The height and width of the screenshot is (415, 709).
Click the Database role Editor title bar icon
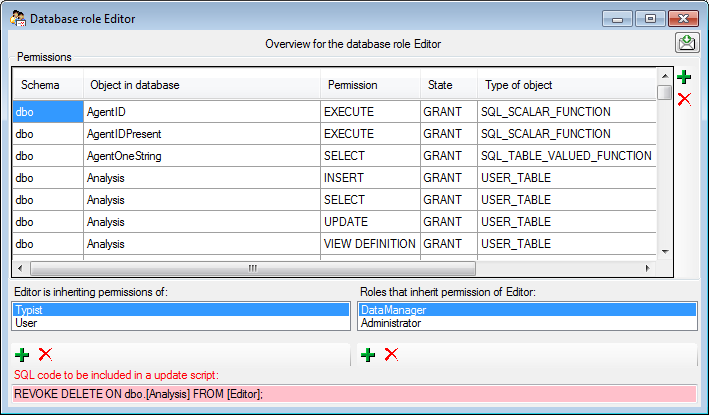pyautogui.click(x=17, y=18)
